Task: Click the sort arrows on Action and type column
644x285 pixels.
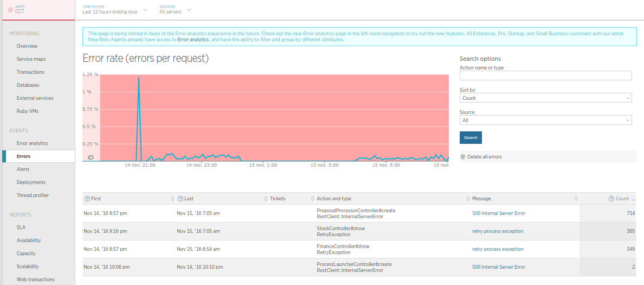Action: pos(468,199)
